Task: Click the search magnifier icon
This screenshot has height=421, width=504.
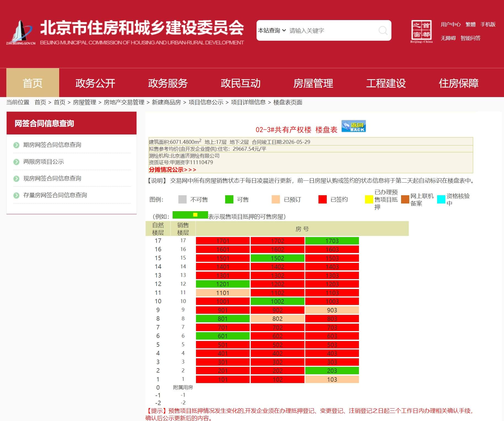Action: click(383, 31)
